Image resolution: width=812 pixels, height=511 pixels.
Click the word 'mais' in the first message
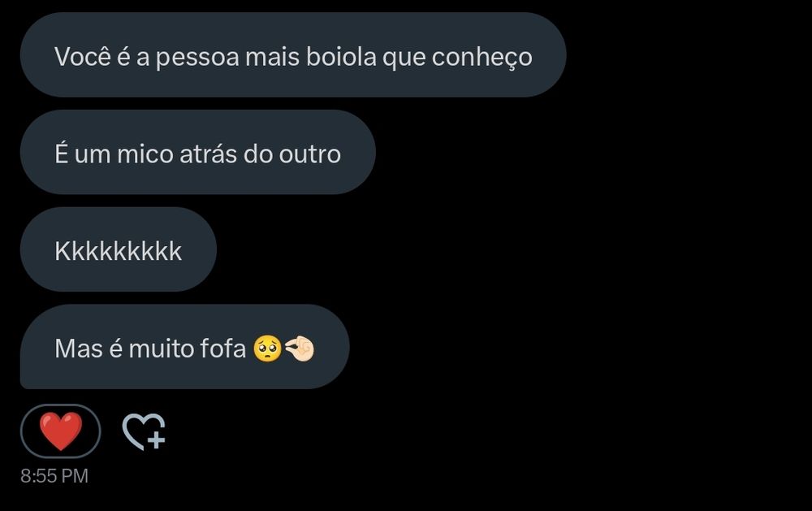point(272,57)
